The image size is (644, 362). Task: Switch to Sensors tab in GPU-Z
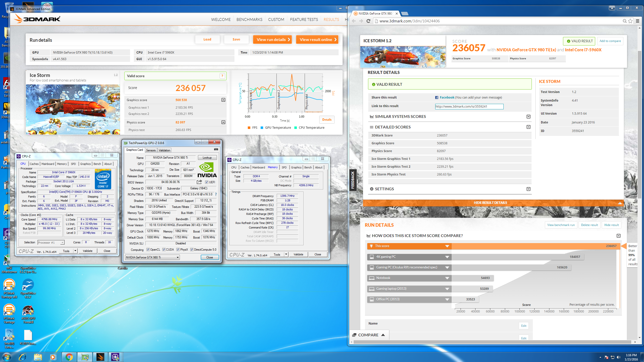point(151,150)
